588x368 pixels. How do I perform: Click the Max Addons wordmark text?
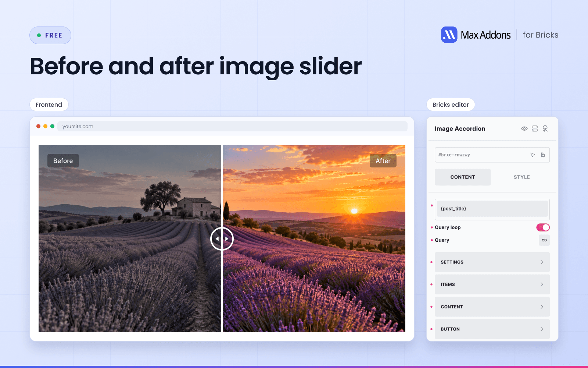pyautogui.click(x=485, y=35)
